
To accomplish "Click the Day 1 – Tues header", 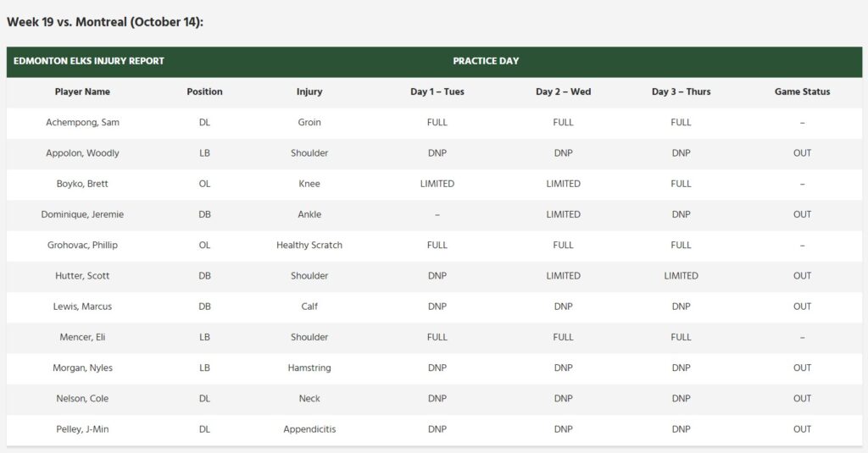I will click(x=437, y=91).
